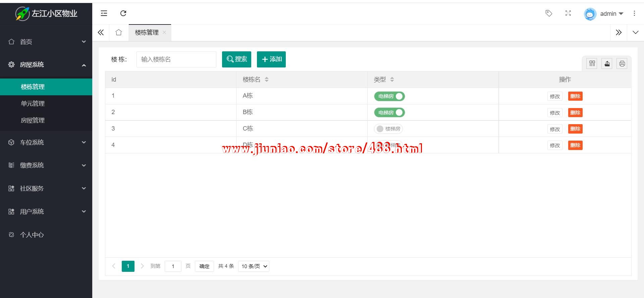Open the 10 条/页 page size dropdown
644x298 pixels.
point(254,266)
